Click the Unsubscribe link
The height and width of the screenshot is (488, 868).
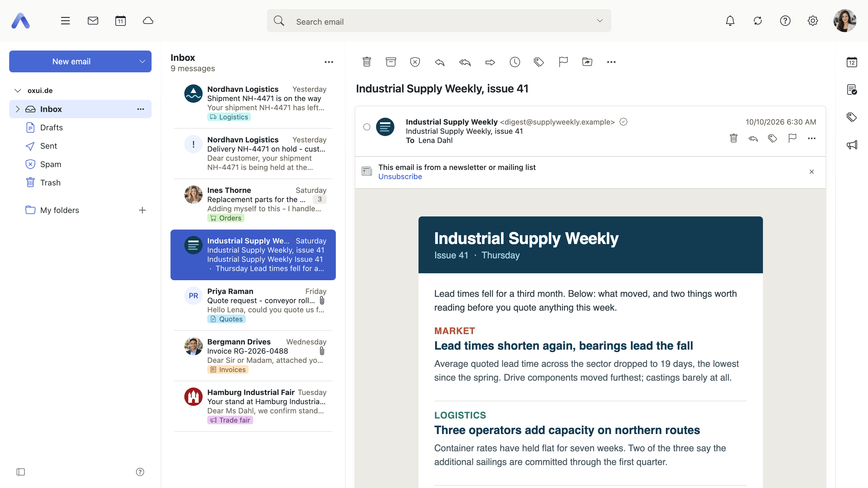point(400,177)
